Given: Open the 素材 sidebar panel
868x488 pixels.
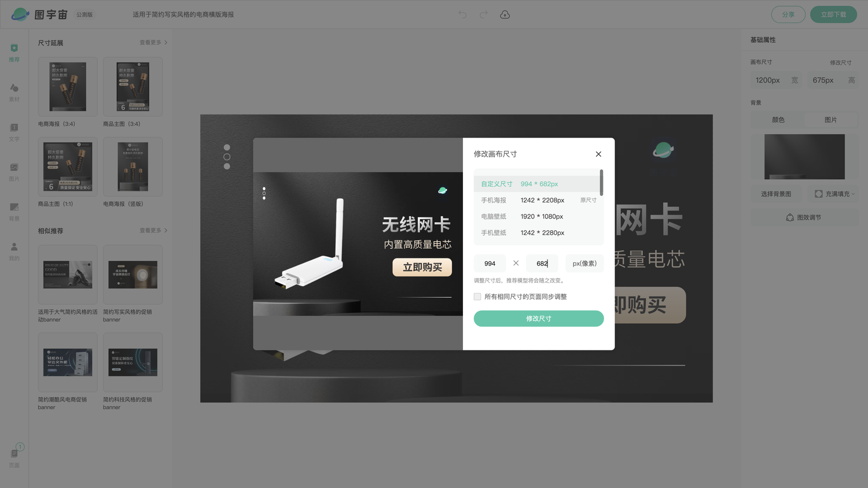Looking at the screenshot, I should click(14, 93).
